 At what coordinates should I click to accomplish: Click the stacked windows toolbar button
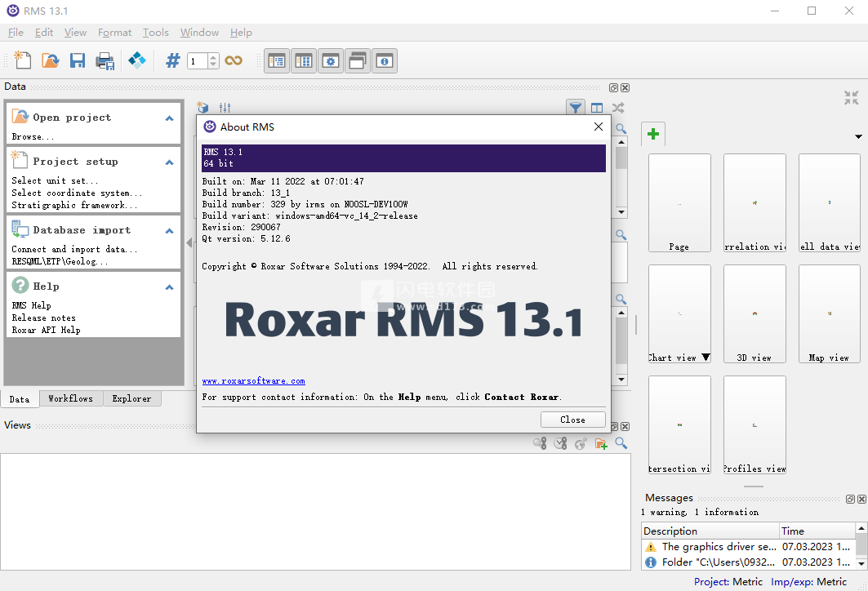click(357, 61)
